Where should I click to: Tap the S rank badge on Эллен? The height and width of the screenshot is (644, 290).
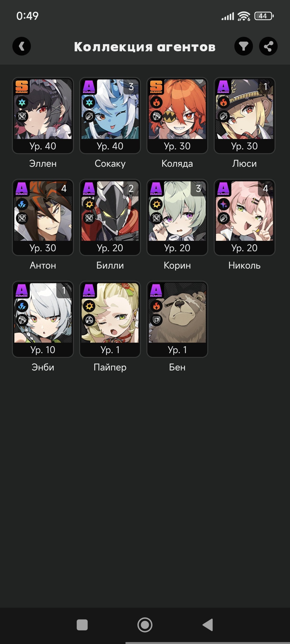click(22, 87)
